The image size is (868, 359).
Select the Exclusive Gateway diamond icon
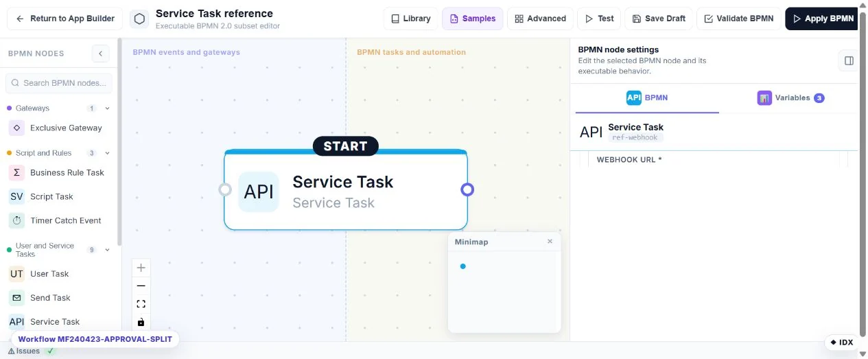(x=16, y=128)
